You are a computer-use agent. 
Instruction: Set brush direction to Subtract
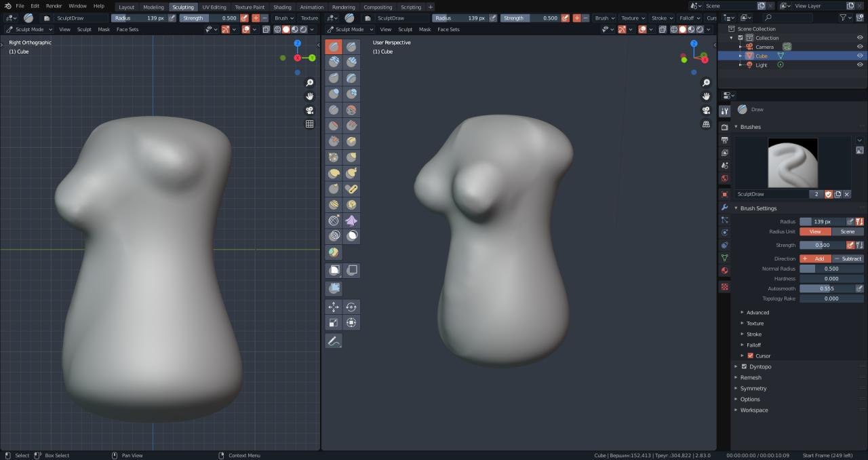(848, 258)
